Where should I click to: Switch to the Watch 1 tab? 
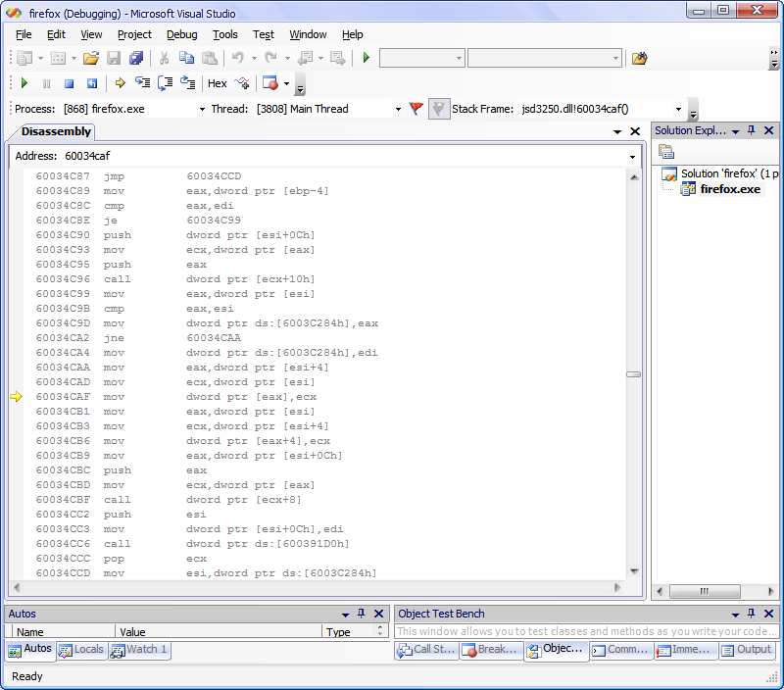click(x=139, y=650)
